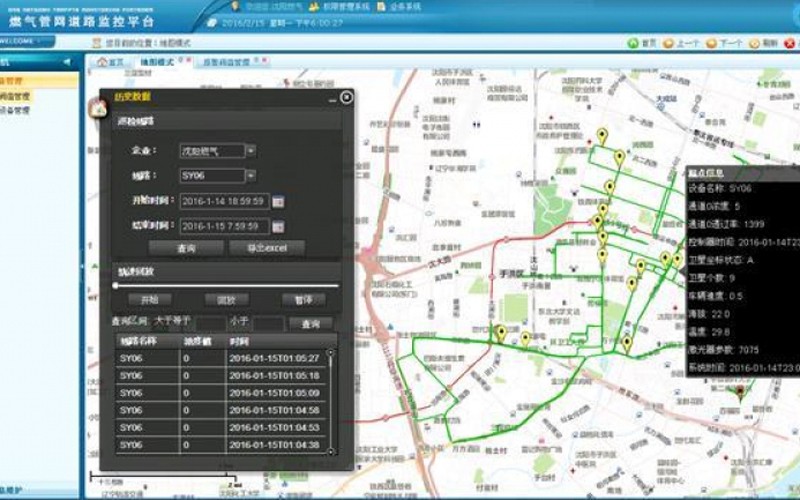Viewport: 800px width, 500px height.
Task: Close the 历史数据 history data dialog
Action: click(x=346, y=97)
